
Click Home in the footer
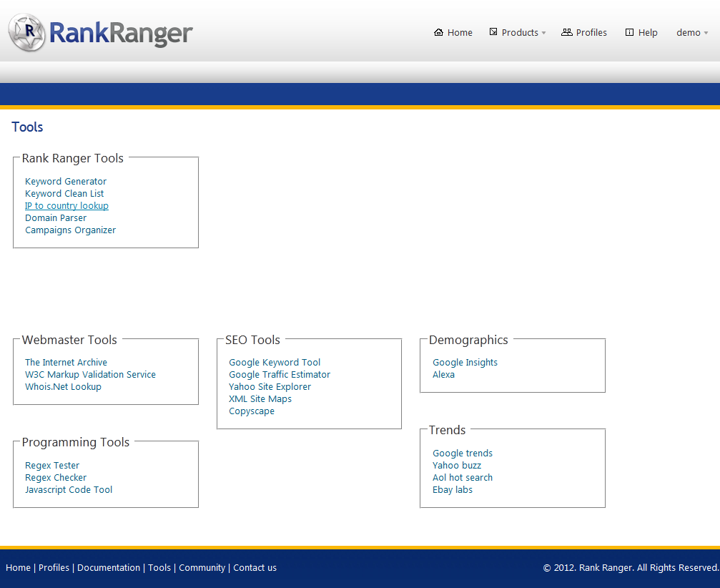18,568
